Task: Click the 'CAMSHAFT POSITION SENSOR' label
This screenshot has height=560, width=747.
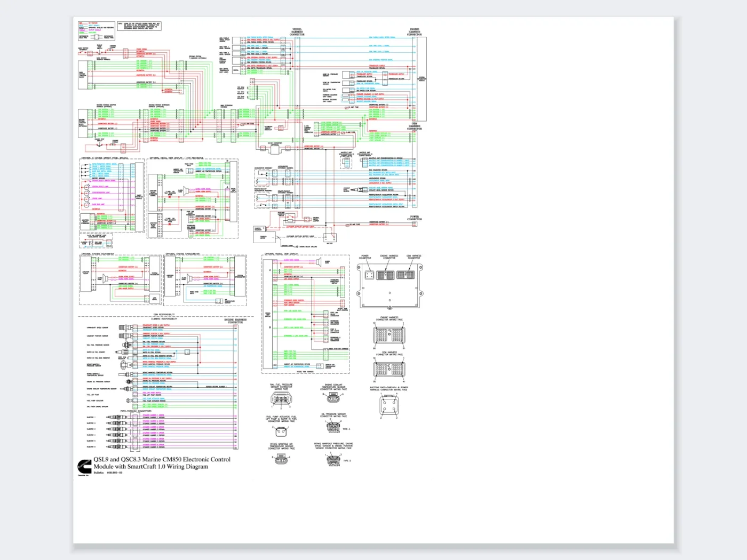Action: (x=97, y=336)
